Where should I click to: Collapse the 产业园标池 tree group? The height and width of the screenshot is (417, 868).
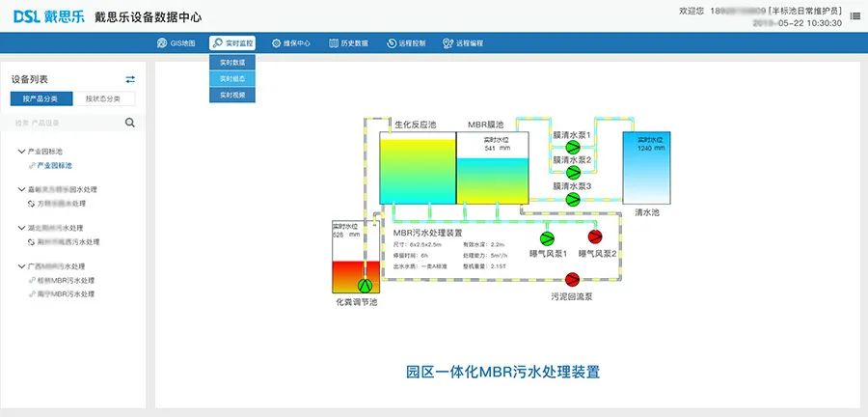(21, 152)
